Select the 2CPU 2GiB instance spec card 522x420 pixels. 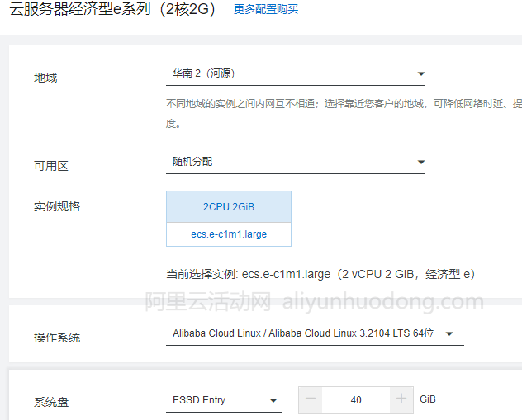pos(229,219)
